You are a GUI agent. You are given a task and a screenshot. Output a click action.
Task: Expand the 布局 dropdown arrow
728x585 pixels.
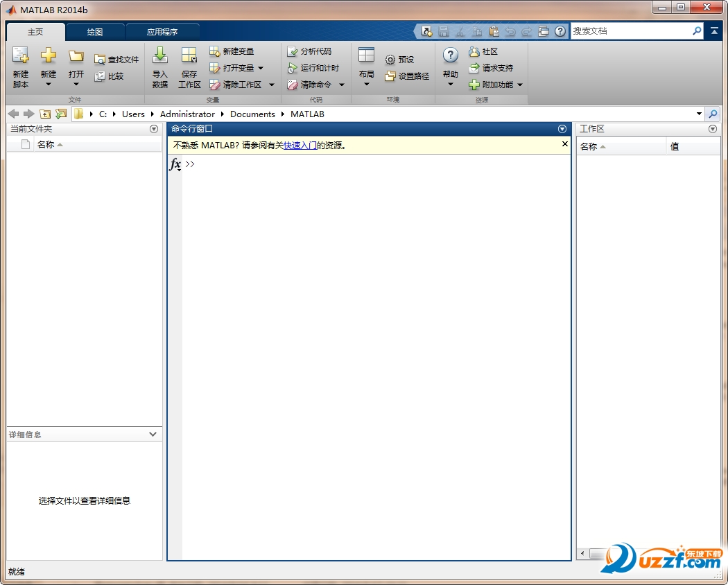click(x=366, y=85)
